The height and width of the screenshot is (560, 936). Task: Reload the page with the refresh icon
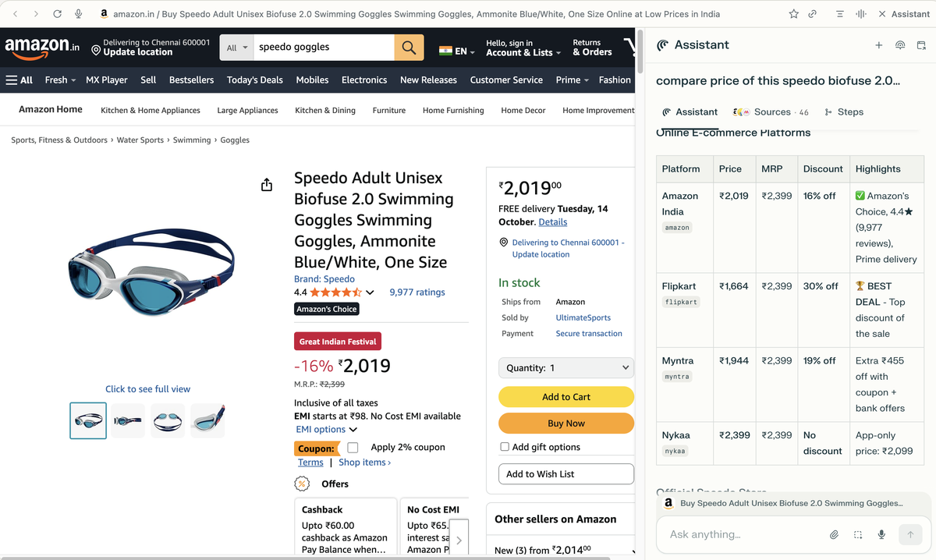58,14
